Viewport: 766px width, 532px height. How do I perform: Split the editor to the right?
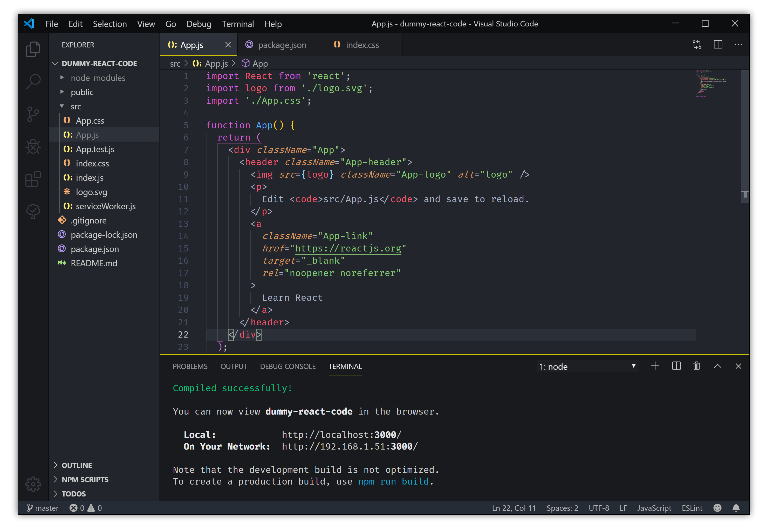(x=718, y=45)
